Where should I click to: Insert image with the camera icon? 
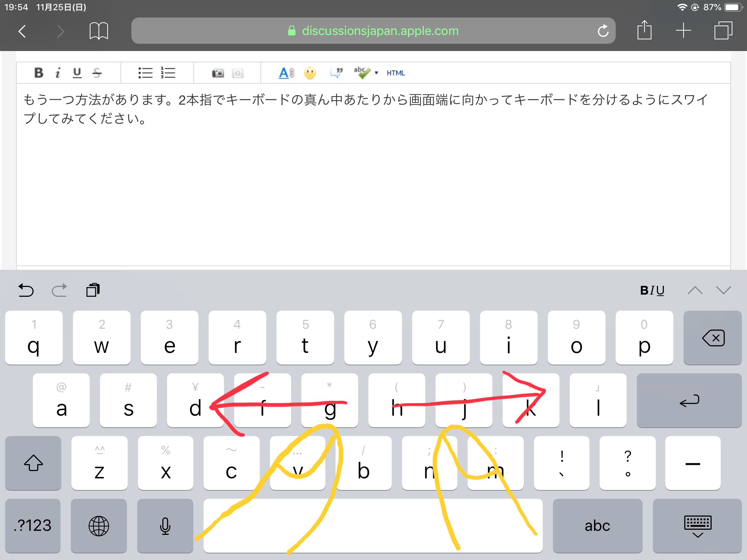click(218, 73)
